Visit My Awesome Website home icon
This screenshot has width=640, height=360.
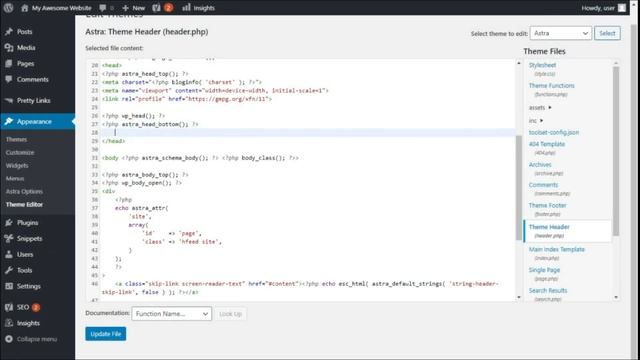[24, 8]
